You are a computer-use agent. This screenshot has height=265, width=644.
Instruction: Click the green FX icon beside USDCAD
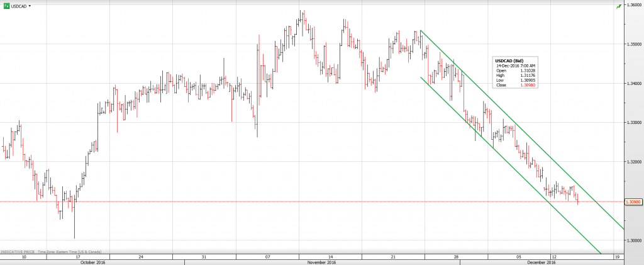point(6,5)
